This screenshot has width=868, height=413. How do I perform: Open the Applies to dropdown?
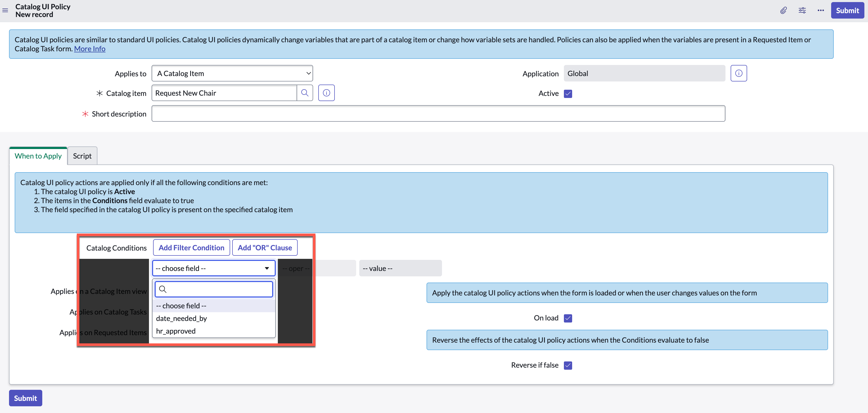[232, 73]
